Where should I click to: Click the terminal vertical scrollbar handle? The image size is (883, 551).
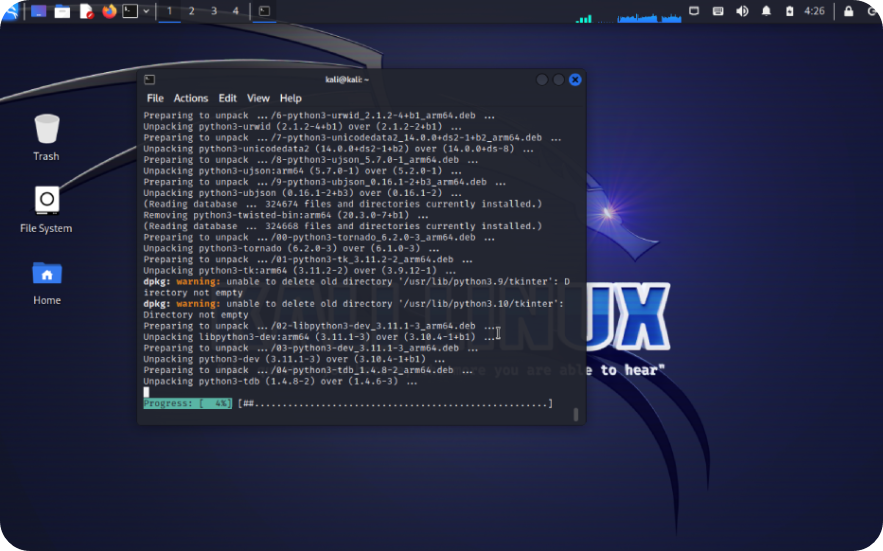pos(576,414)
